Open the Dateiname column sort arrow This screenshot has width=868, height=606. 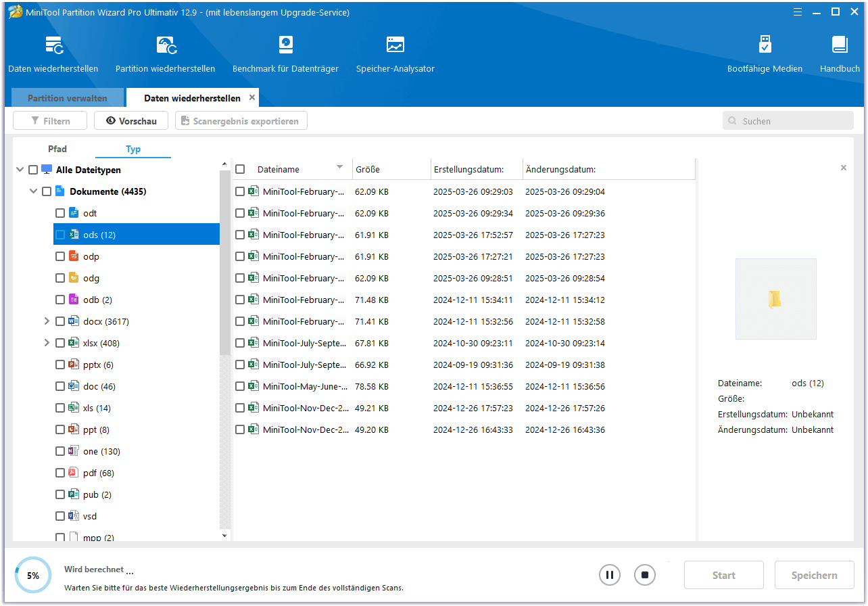tap(339, 168)
